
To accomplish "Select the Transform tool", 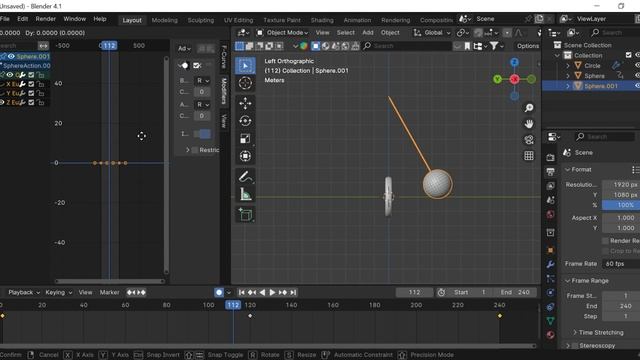I will 245,156.
